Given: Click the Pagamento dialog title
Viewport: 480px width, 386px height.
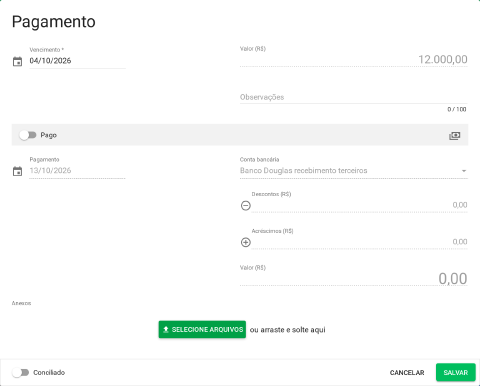Looking at the screenshot, I should coord(54,22).
